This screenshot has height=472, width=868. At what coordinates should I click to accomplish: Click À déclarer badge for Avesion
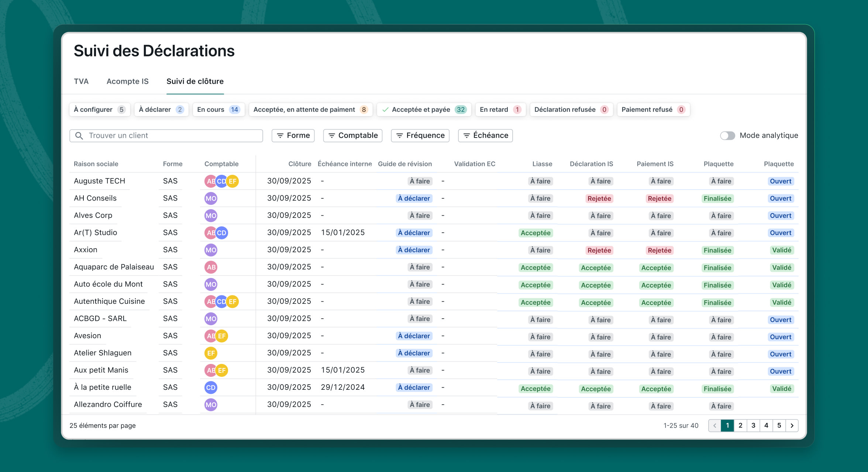click(414, 336)
